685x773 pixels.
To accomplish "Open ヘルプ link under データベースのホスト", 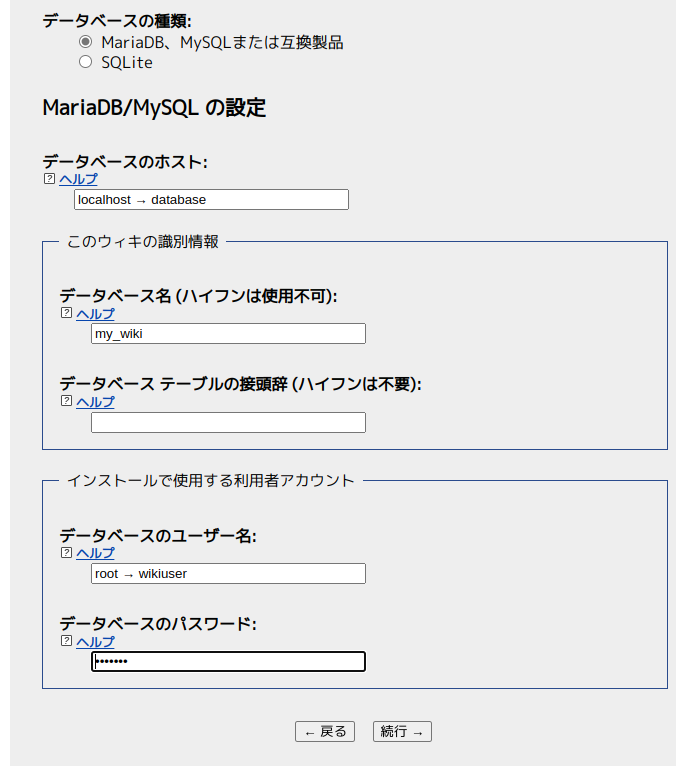I will (78, 179).
